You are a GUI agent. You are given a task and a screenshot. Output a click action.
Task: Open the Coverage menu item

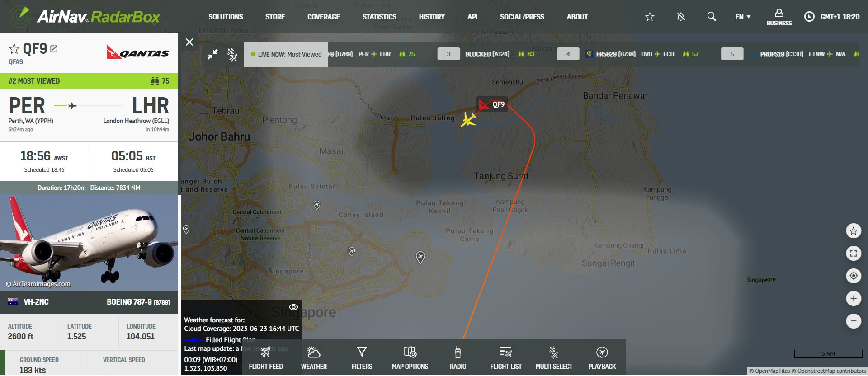pyautogui.click(x=324, y=17)
